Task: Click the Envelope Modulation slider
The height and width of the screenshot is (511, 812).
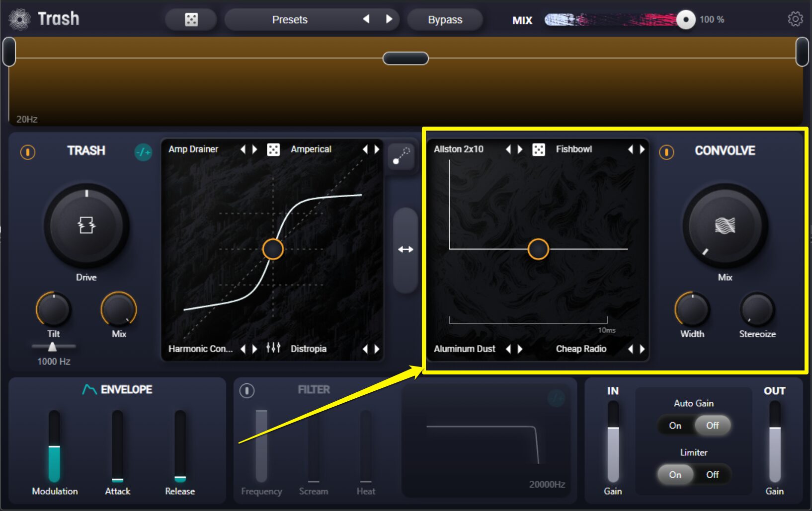Action: [x=54, y=446]
